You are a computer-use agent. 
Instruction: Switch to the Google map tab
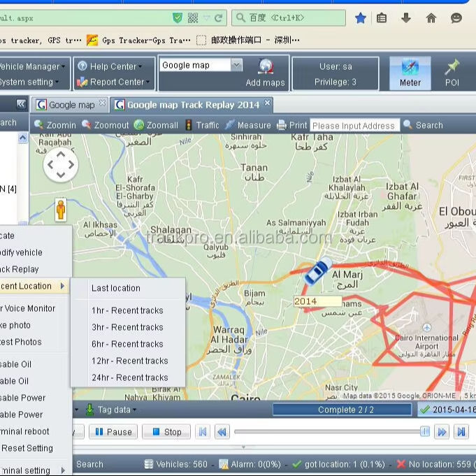click(x=70, y=105)
